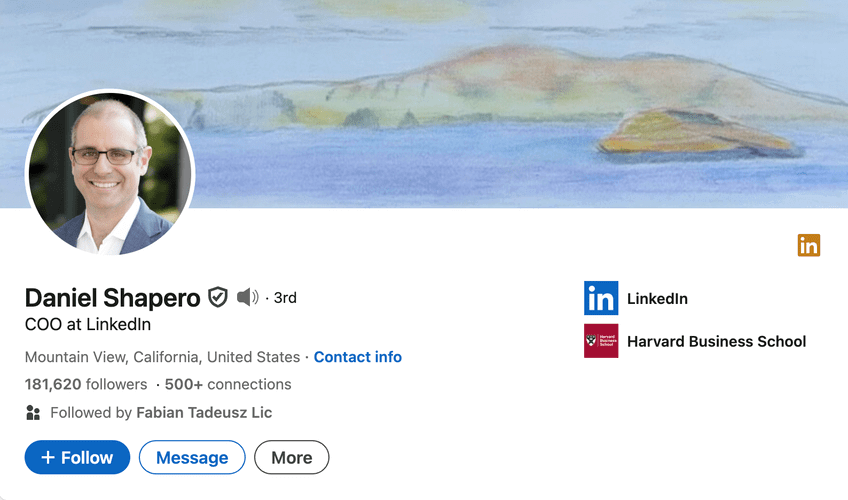Click the Daniel Shapero name heading
This screenshot has height=500, width=848.
coord(112,298)
